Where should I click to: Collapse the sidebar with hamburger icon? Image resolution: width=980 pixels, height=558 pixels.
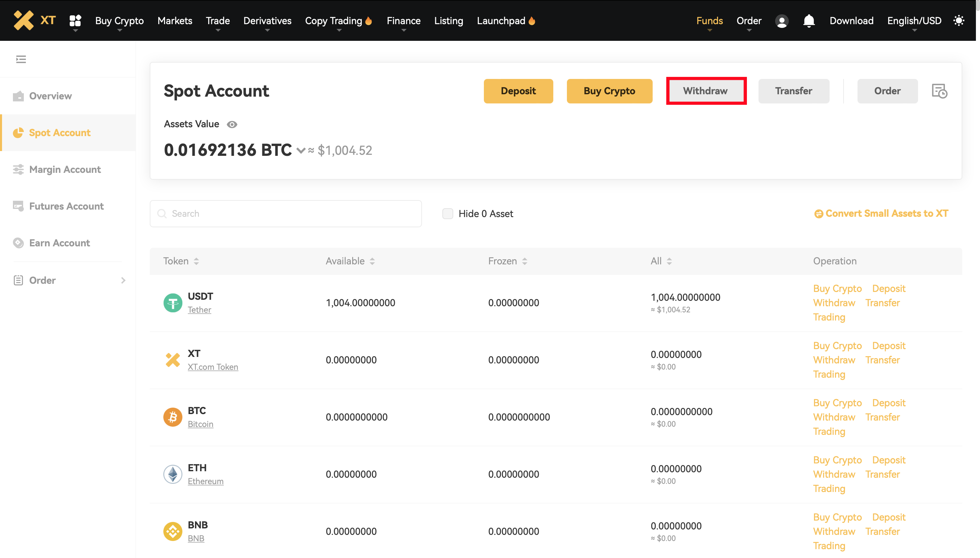[x=21, y=60]
